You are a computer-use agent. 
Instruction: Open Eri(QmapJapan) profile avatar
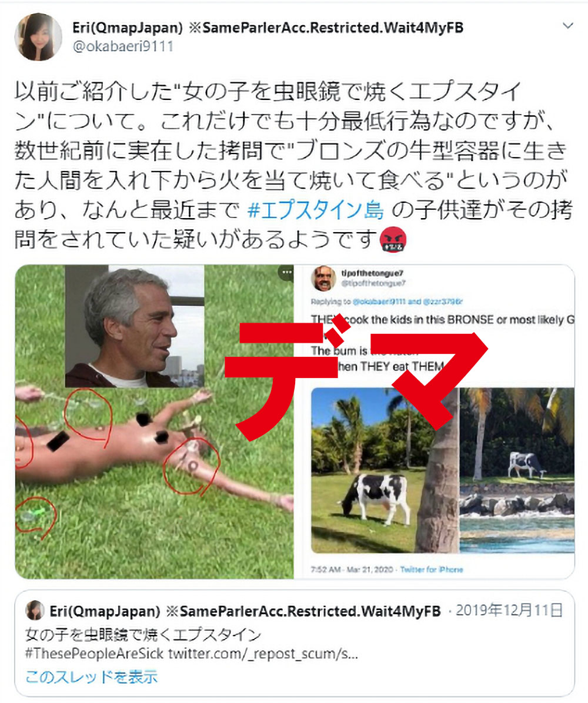(38, 37)
